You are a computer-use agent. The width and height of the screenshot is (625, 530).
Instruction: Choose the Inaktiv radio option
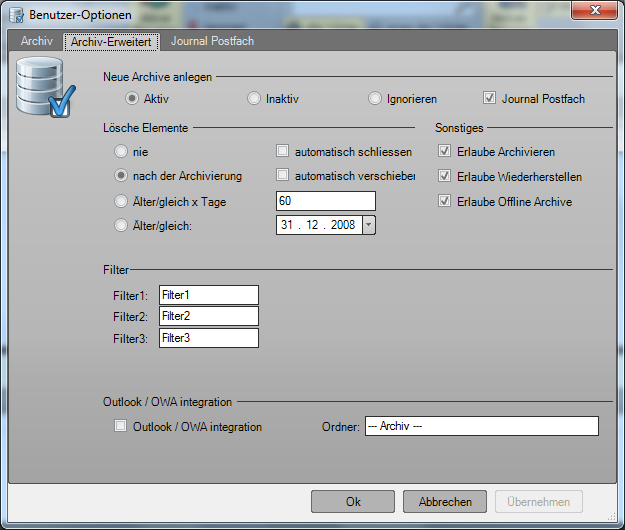254,99
